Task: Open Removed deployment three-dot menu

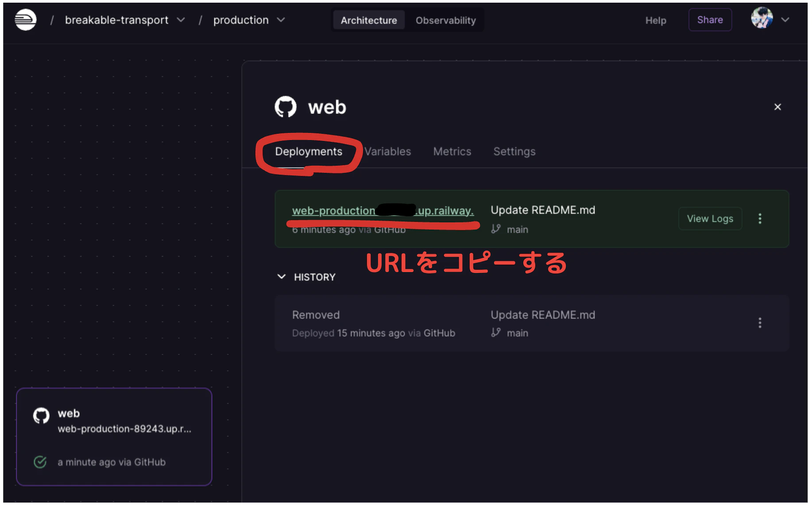Action: 760,323
